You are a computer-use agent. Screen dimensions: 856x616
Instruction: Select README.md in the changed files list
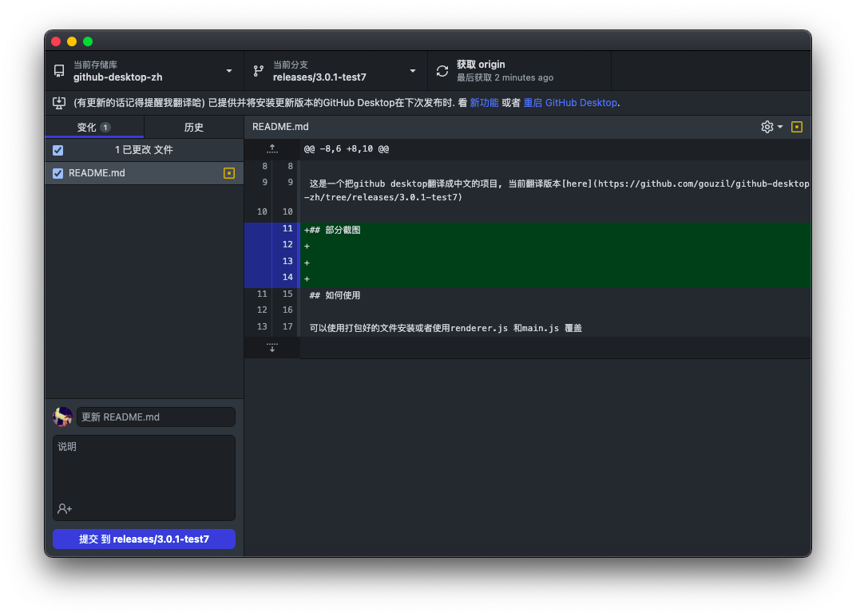[144, 173]
